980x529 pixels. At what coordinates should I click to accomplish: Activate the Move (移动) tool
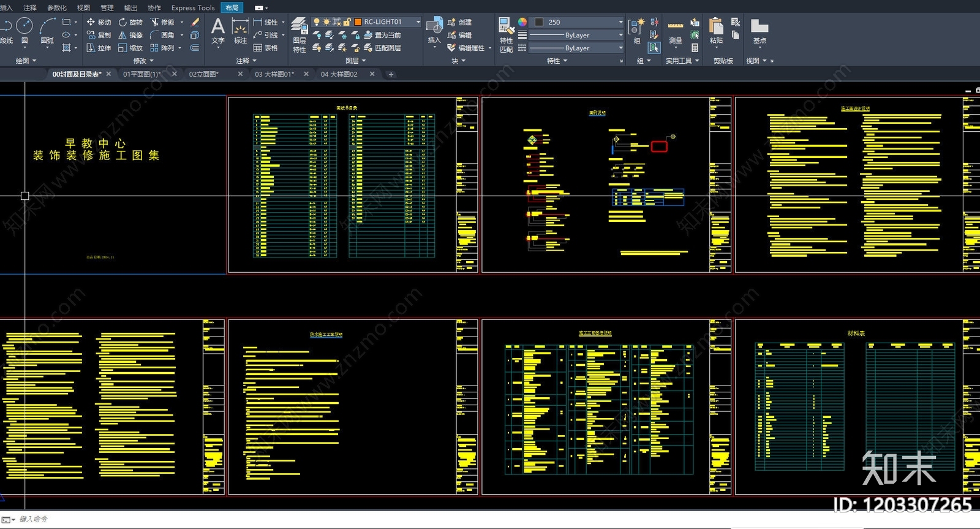(x=99, y=22)
